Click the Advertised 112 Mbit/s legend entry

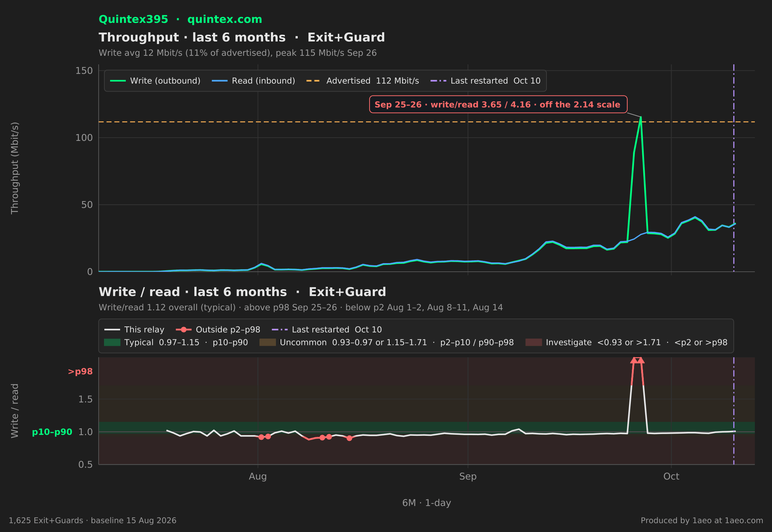point(362,81)
